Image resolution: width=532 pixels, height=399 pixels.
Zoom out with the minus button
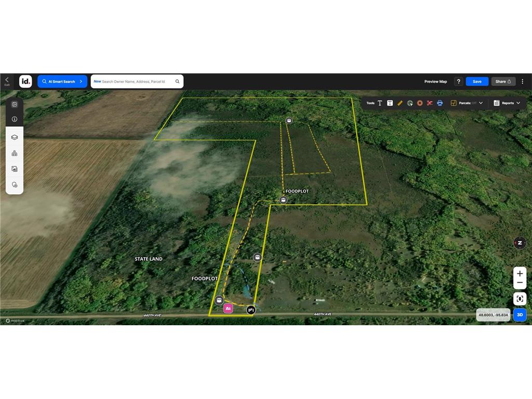[520, 283]
